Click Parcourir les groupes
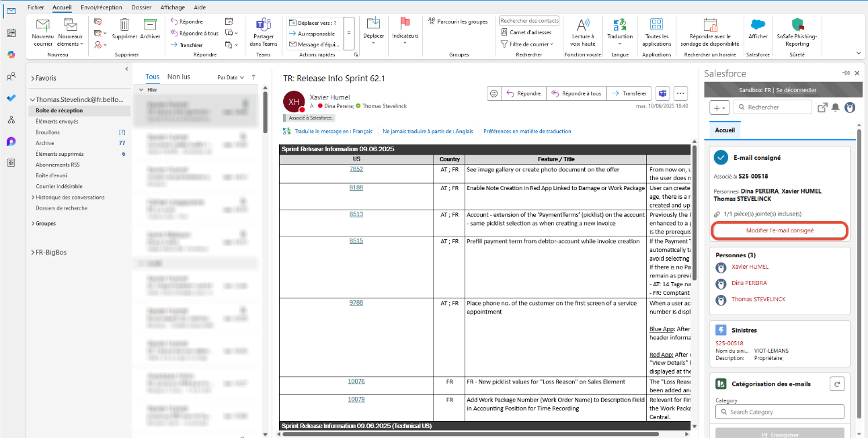Screen dimensions: 868x438 457,21
